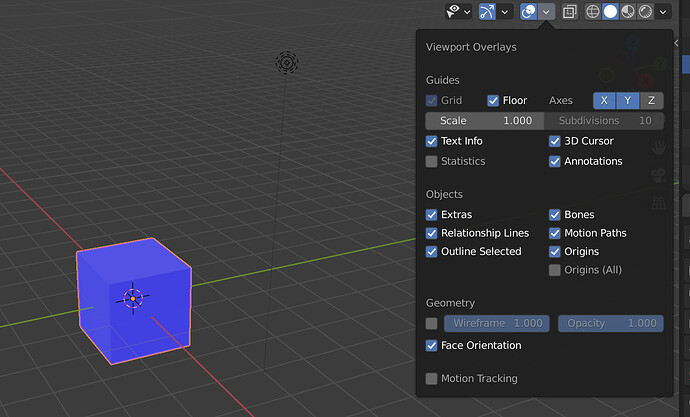Click the grid Scale value field
690x417 pixels.
(x=485, y=121)
